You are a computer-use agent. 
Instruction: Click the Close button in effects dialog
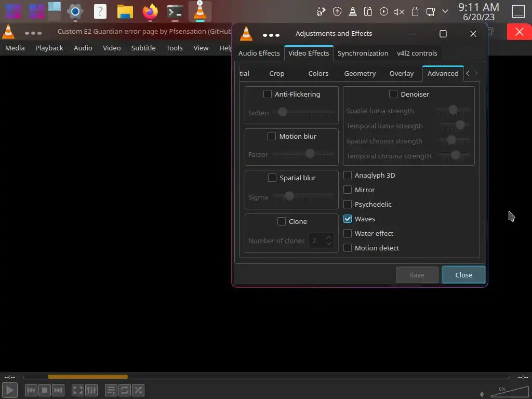463,275
